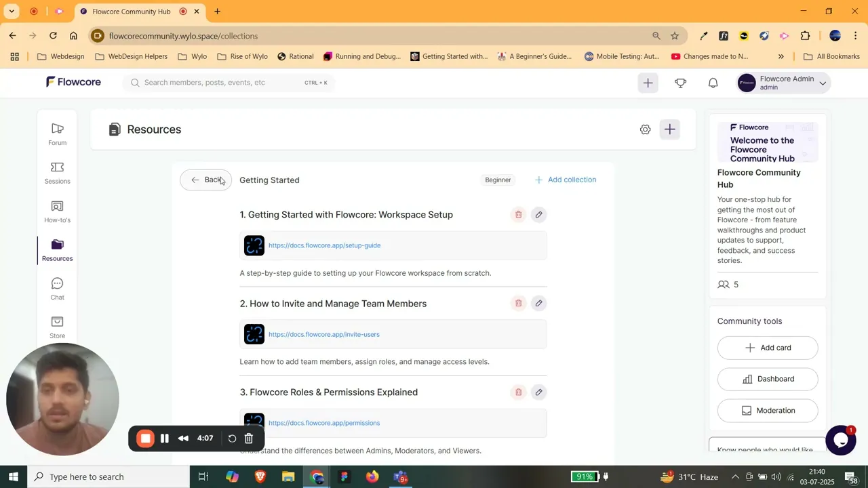The height and width of the screenshot is (488, 868).
Task: Open the docs.flowcore.app/permissions link
Action: [x=324, y=423]
